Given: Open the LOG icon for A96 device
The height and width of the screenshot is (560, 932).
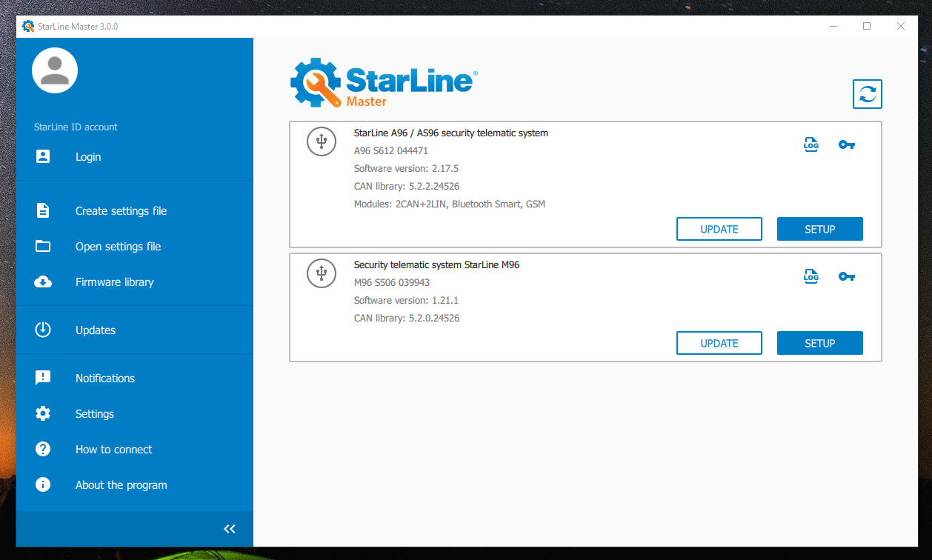Looking at the screenshot, I should click(x=811, y=144).
